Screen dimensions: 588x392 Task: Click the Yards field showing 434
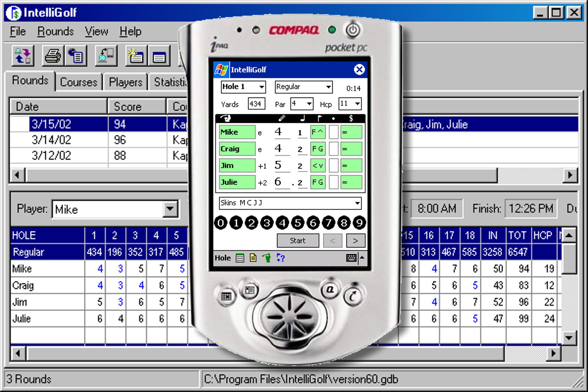256,104
